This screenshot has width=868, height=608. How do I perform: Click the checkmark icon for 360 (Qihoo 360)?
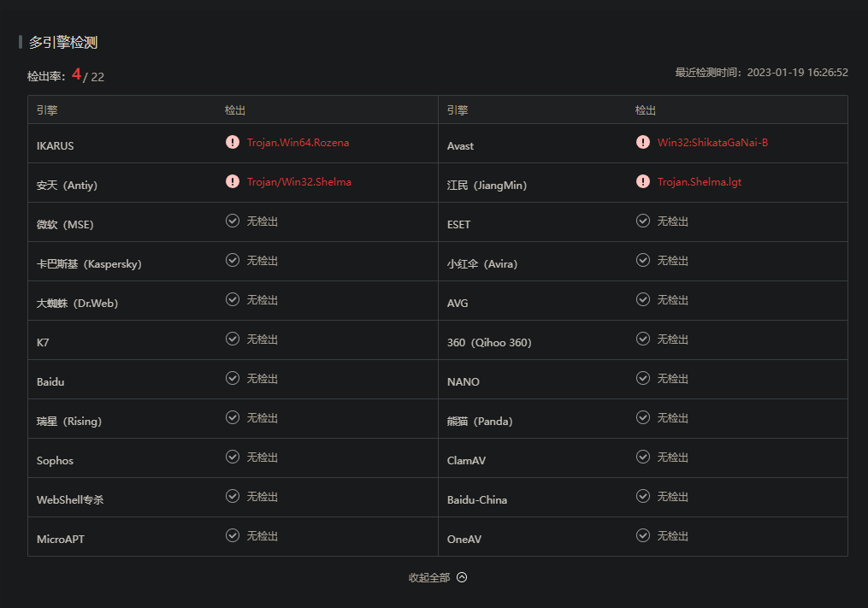643,339
